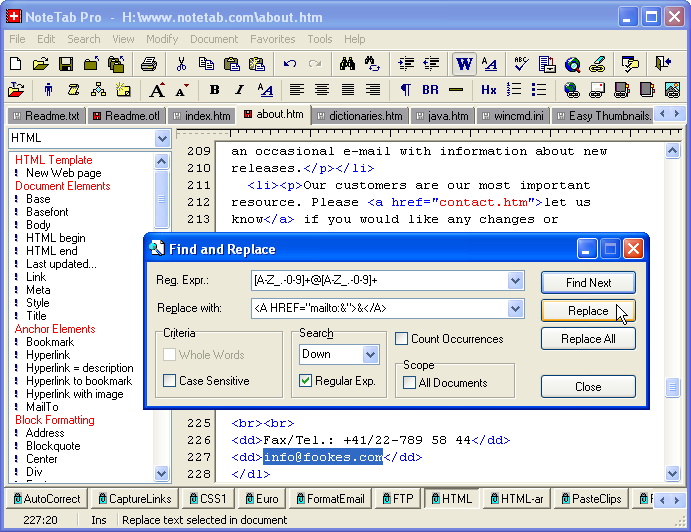Select the Last updated... clip
This screenshot has width=691, height=532.
[x=61, y=264]
